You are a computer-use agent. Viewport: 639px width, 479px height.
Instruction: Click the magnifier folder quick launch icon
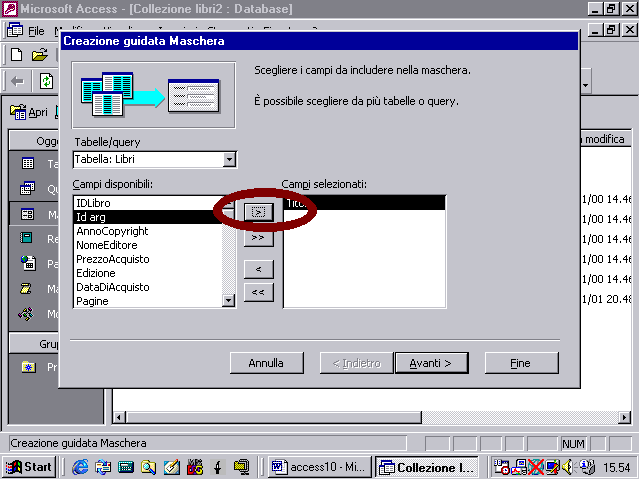click(148, 467)
